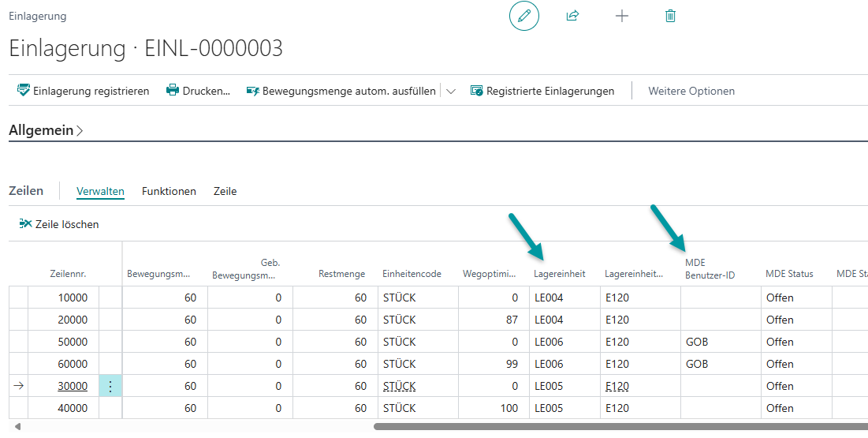Image resolution: width=868 pixels, height=438 pixels.
Task: Click the Einlagerung registrieren icon
Action: [x=24, y=91]
